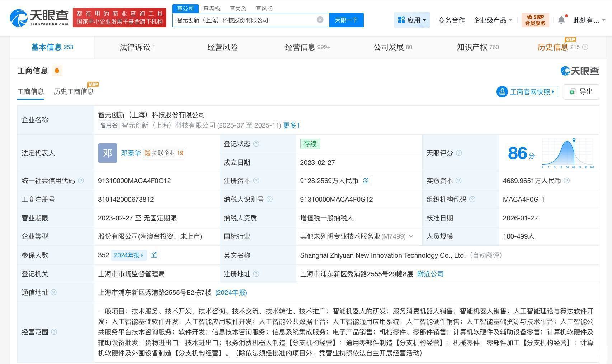Screen dimensions: 612x364
Task: Click the company name search input field
Action: [x=244, y=20]
